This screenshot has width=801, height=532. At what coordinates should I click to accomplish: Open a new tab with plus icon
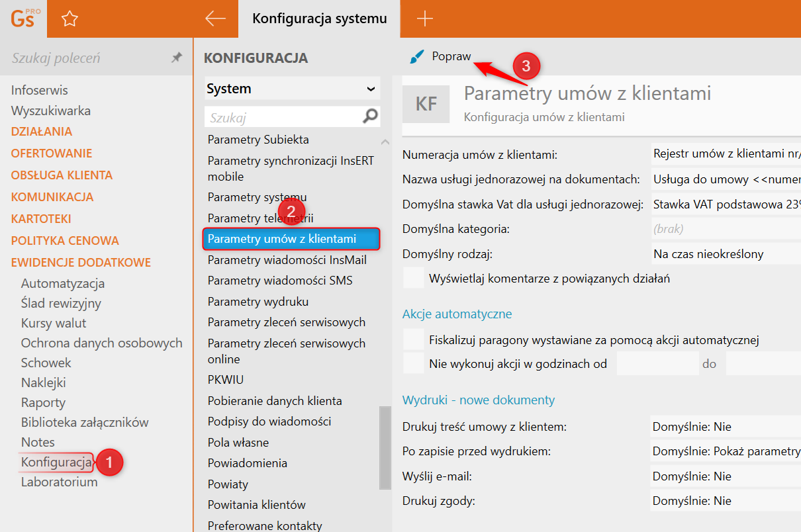pyautogui.click(x=424, y=19)
